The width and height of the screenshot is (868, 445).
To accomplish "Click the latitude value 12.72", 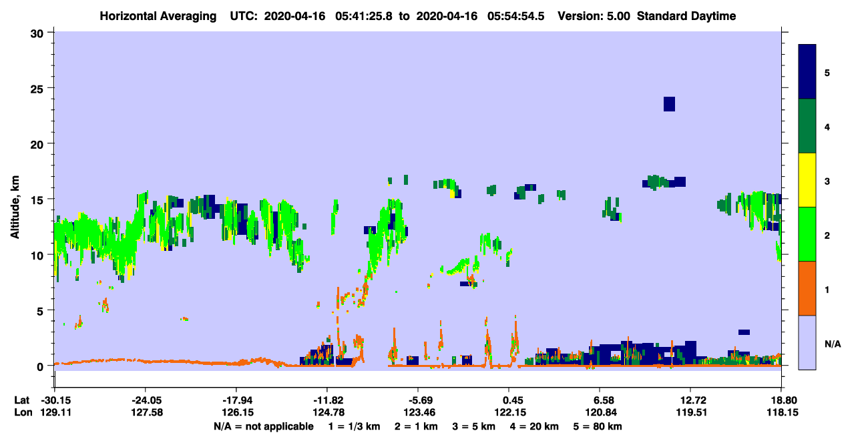I will [690, 400].
